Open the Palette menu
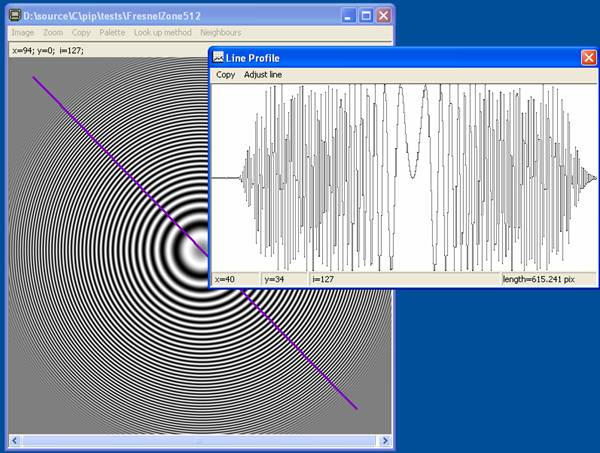Screen dimensions: 600x453 pyautogui.click(x=112, y=33)
